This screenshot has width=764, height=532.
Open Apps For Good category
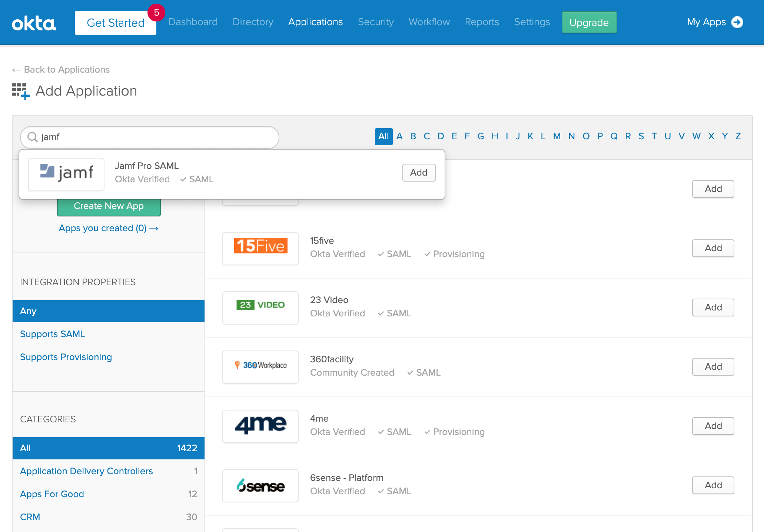click(52, 494)
